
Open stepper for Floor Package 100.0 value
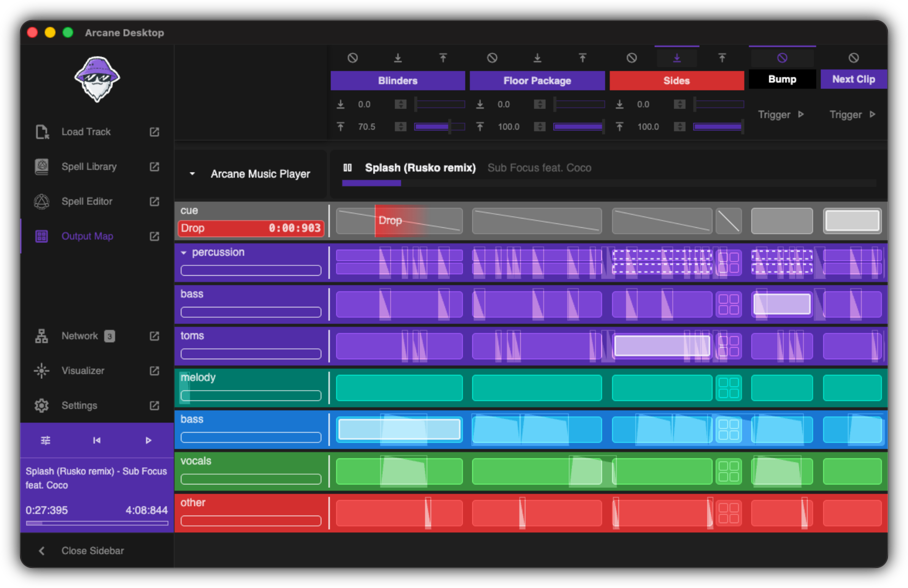540,127
